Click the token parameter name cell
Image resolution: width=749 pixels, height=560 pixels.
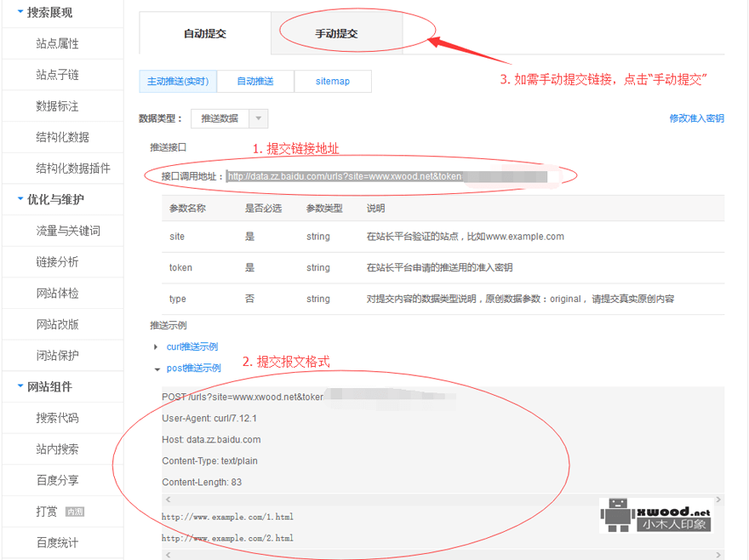click(x=180, y=267)
